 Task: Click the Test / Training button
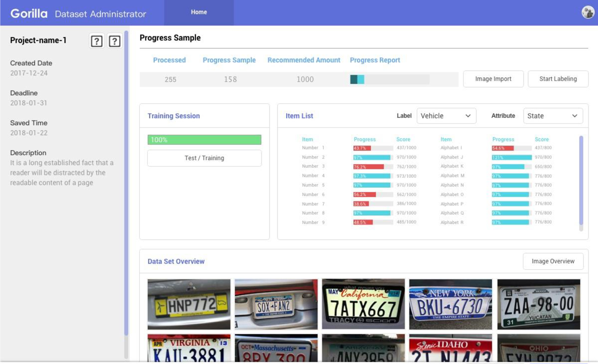[x=204, y=158]
